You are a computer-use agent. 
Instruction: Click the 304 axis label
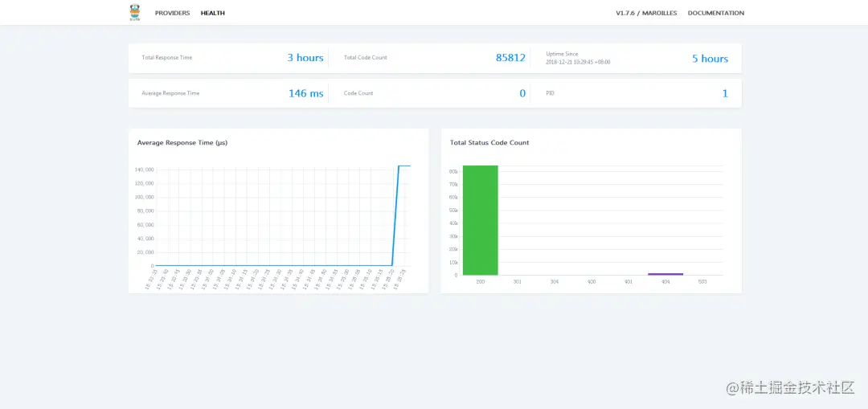[554, 282]
